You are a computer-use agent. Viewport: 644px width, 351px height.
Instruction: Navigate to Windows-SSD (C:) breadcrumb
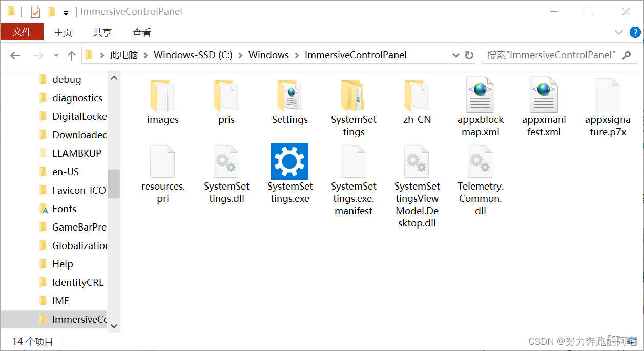[x=193, y=55]
